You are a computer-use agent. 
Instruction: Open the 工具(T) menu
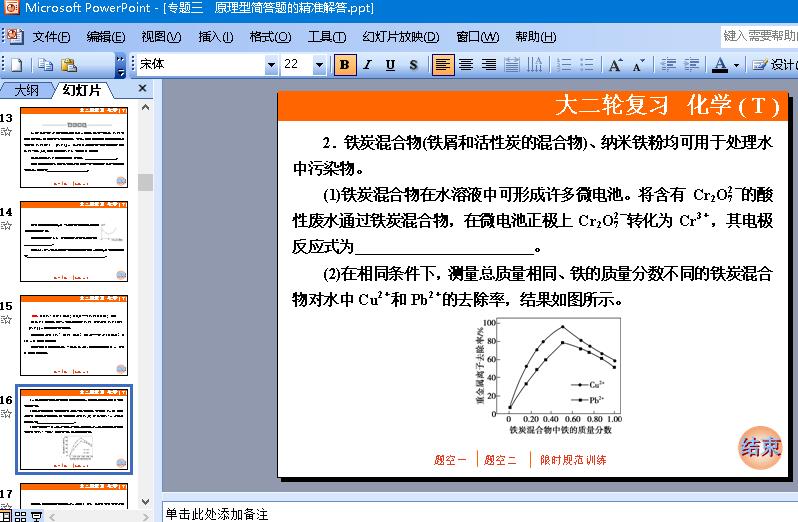pos(327,37)
